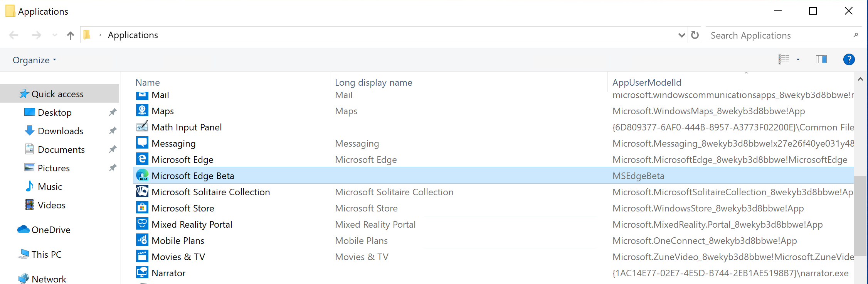Open Music in the sidebar
868x284 pixels.
click(x=50, y=187)
